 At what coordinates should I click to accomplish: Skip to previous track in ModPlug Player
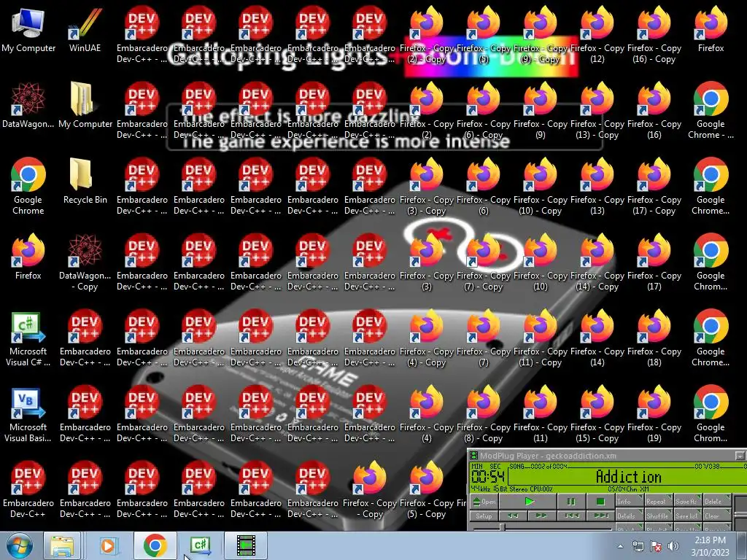tap(571, 516)
